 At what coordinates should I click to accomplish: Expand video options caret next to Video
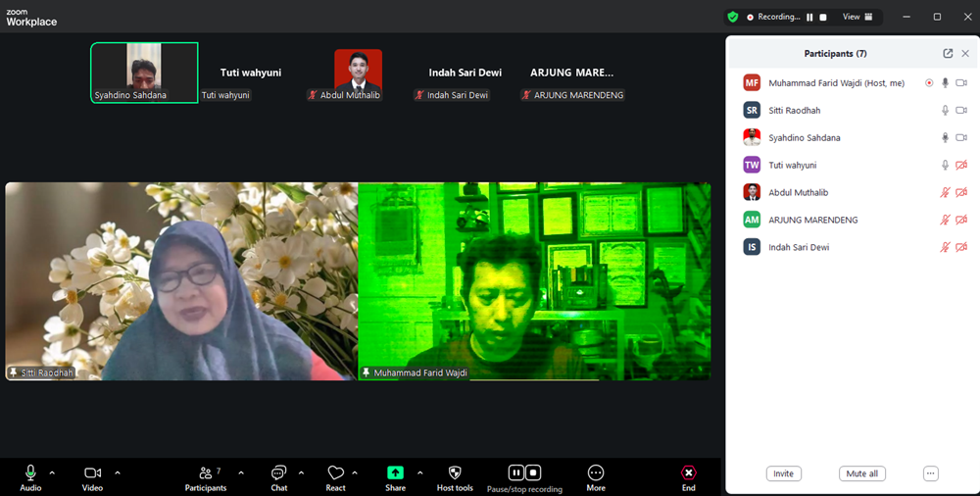tap(118, 472)
